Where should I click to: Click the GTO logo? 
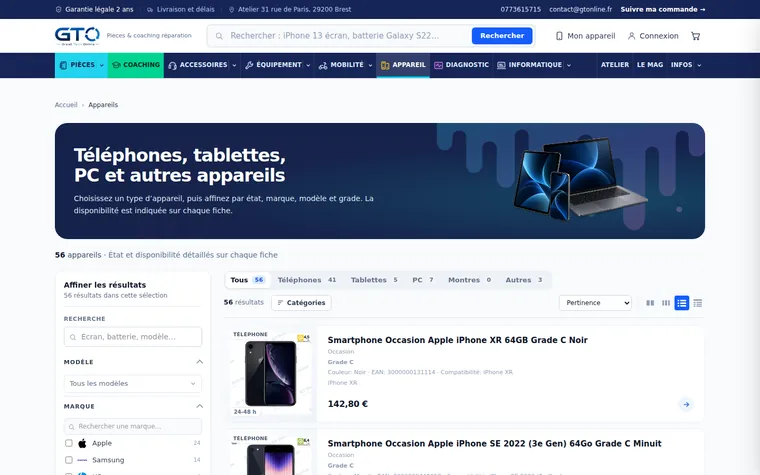[77, 36]
